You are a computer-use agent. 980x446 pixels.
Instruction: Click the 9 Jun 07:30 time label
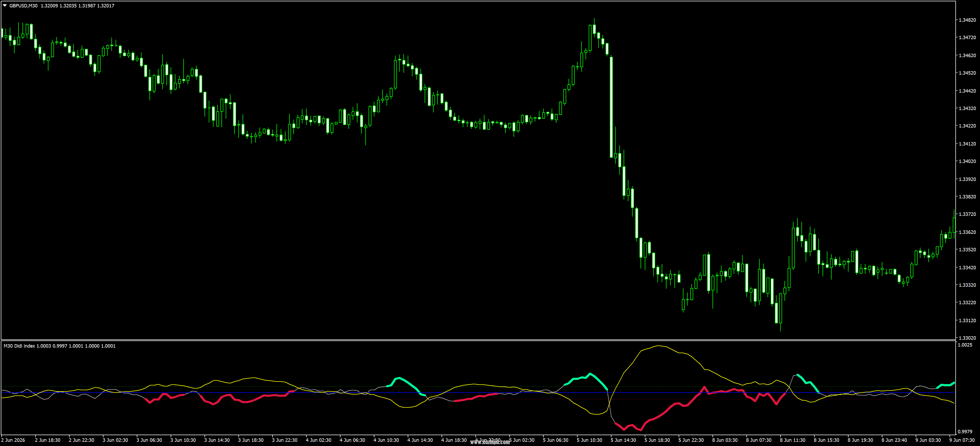pos(962,440)
